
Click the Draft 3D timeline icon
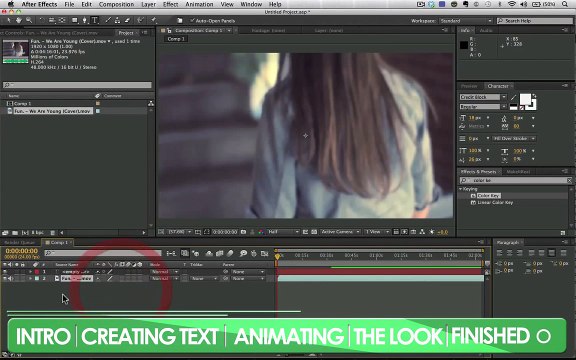(195, 253)
